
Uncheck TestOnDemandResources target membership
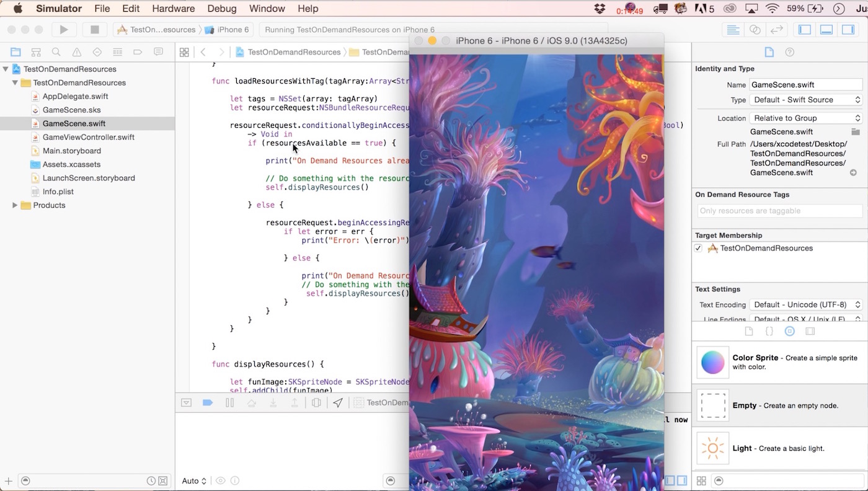[x=698, y=248]
